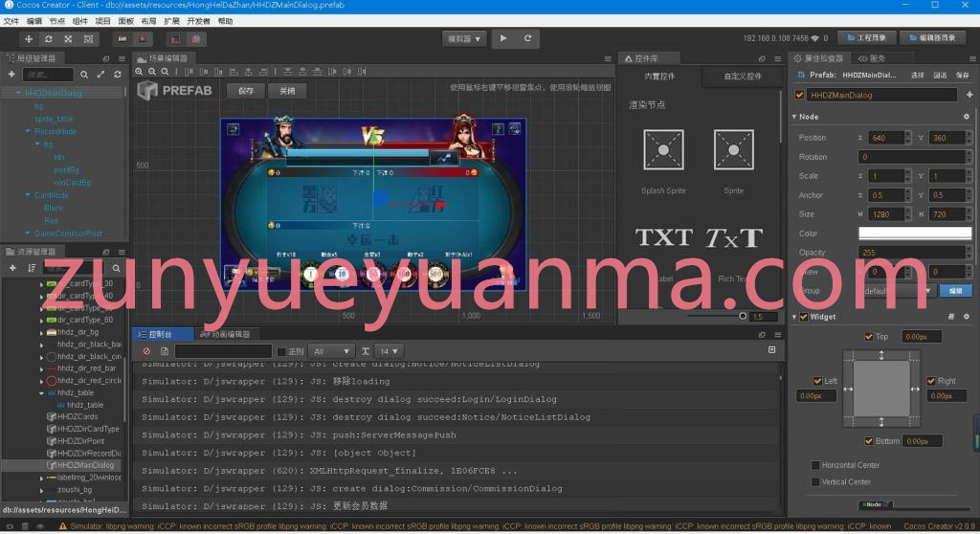980x534 pixels.
Task: Select the Rotate transform tool
Action: pyautogui.click(x=48, y=39)
